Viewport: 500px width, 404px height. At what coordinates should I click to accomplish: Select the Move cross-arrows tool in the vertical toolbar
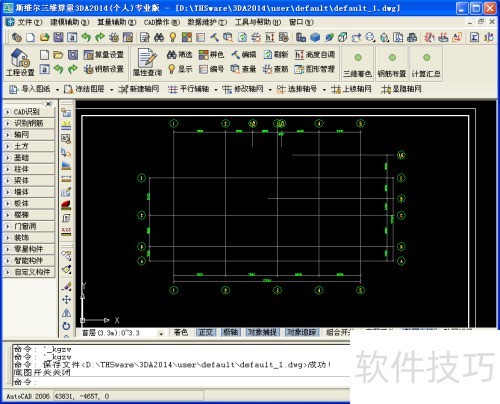click(66, 299)
